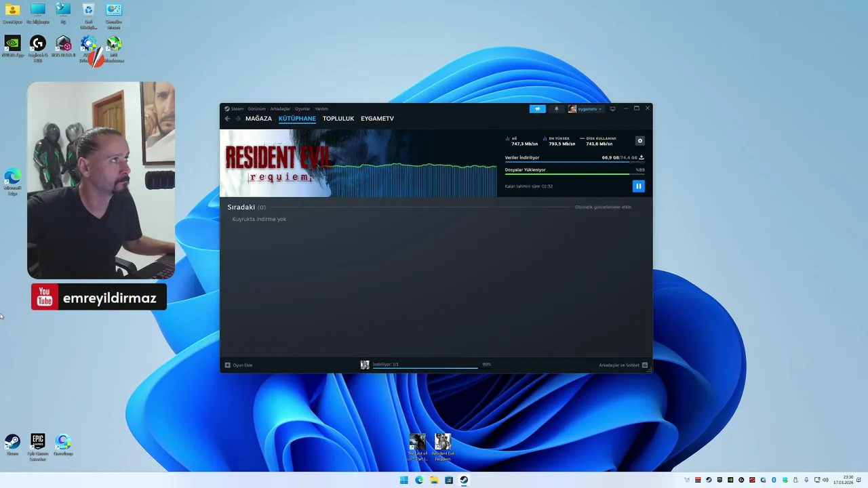
Task: Open the Windows Start menu
Action: tap(404, 480)
